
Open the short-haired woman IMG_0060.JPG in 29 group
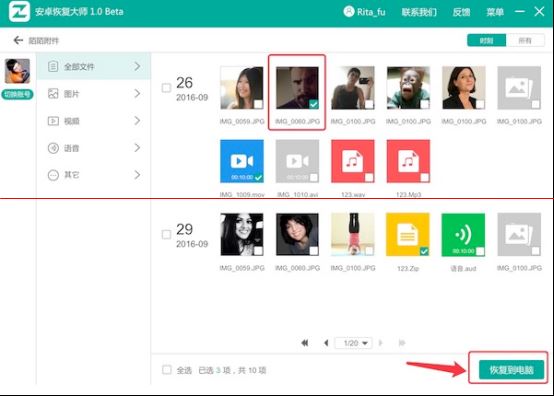(297, 234)
